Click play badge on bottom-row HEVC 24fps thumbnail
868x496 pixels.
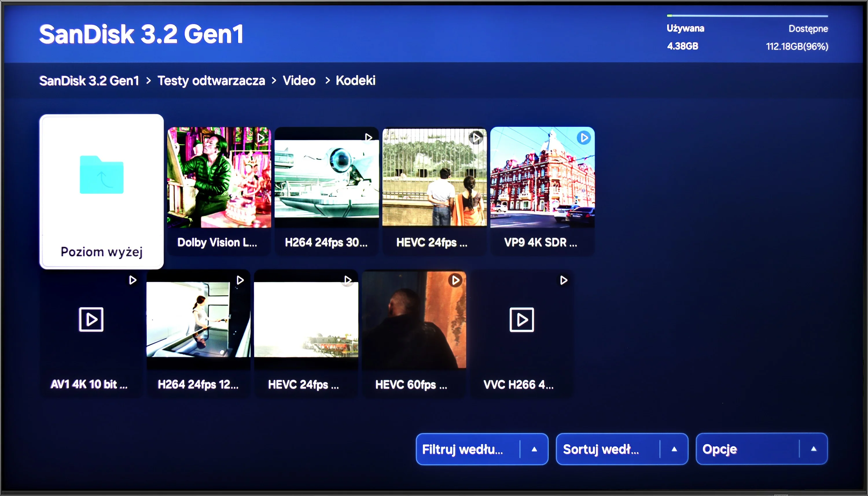pos(347,280)
